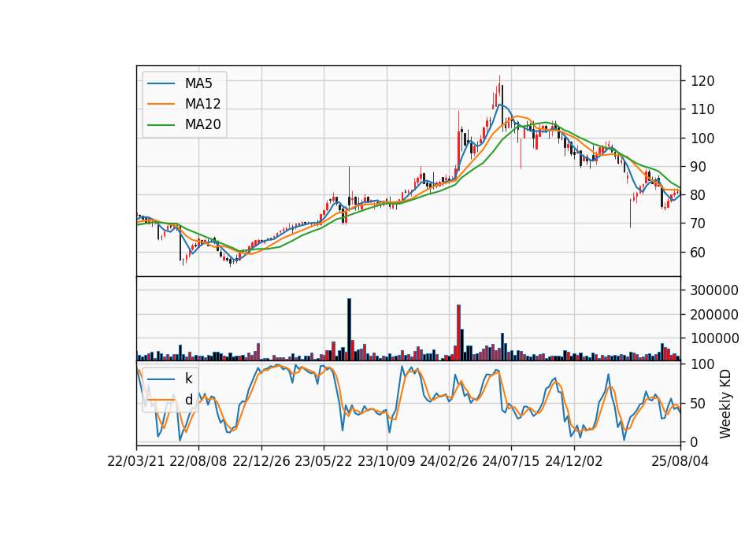Image resolution: width=756 pixels, height=543 pixels.
Task: Click the 90 price axis label
Action: tap(699, 167)
